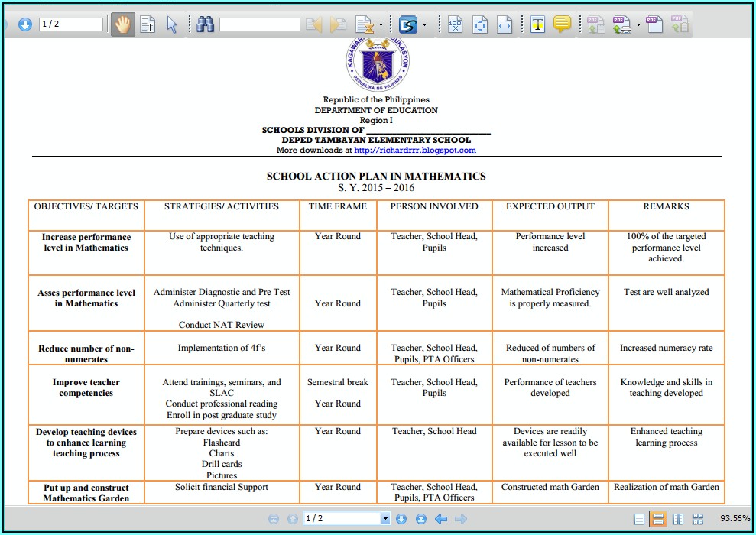Image resolution: width=756 pixels, height=535 pixels.
Task: Click the search text box
Action: pos(259,24)
